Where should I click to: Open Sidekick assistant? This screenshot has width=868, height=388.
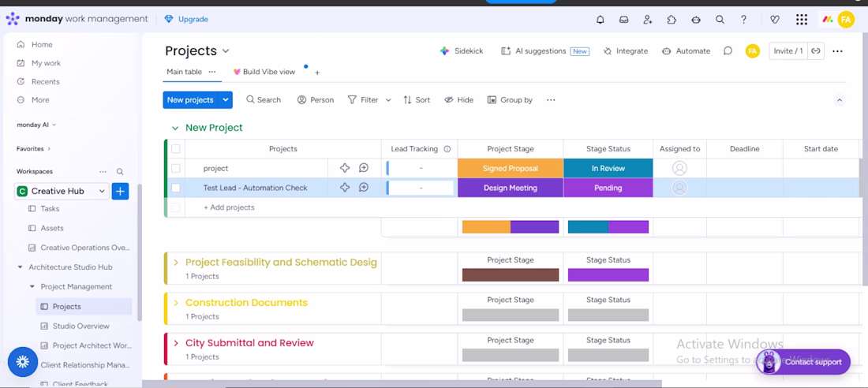tap(462, 51)
